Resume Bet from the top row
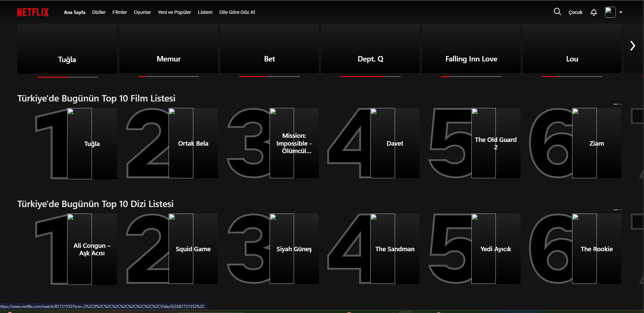 click(270, 48)
